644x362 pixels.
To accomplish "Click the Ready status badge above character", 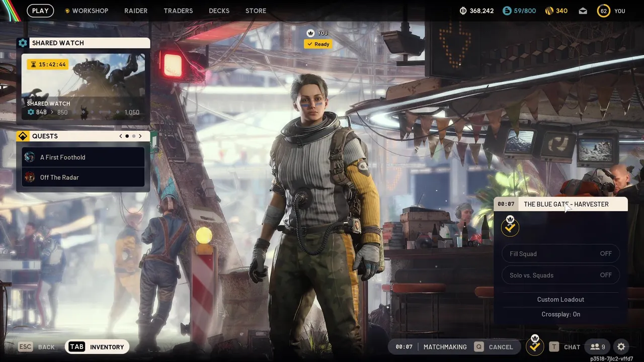I will click(318, 44).
